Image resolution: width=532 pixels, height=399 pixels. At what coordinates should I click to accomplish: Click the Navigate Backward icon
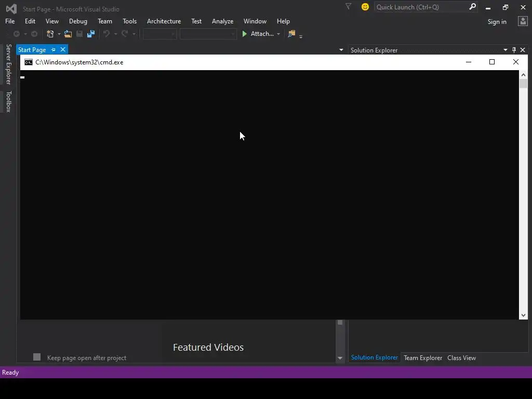[x=16, y=34]
